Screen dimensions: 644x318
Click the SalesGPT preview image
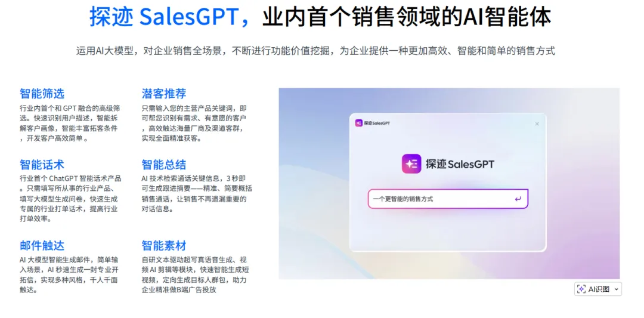tap(449, 183)
